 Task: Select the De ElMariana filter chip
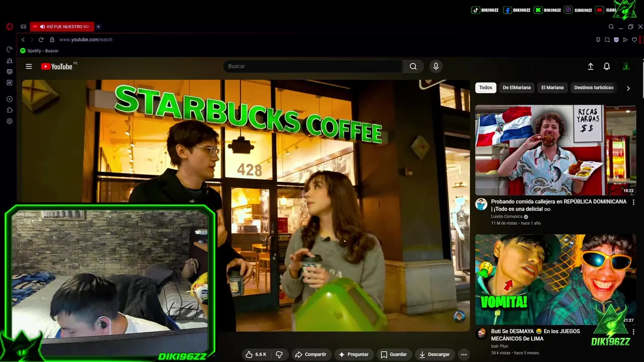[517, 87]
